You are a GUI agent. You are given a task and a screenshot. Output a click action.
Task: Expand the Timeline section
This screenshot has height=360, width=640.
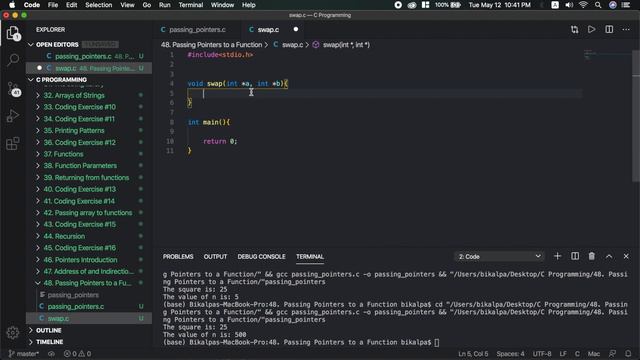(x=49, y=342)
